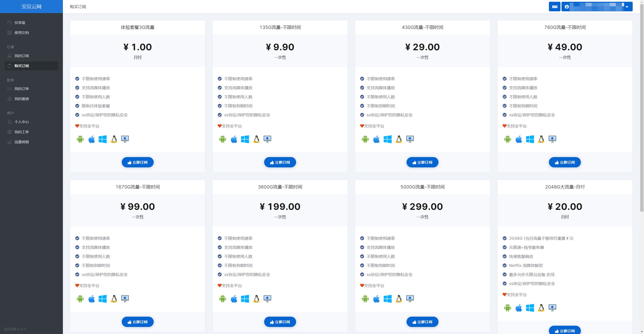This screenshot has width=644, height=334.
Task: Open 我的订单 in sidebar
Action: (22, 89)
